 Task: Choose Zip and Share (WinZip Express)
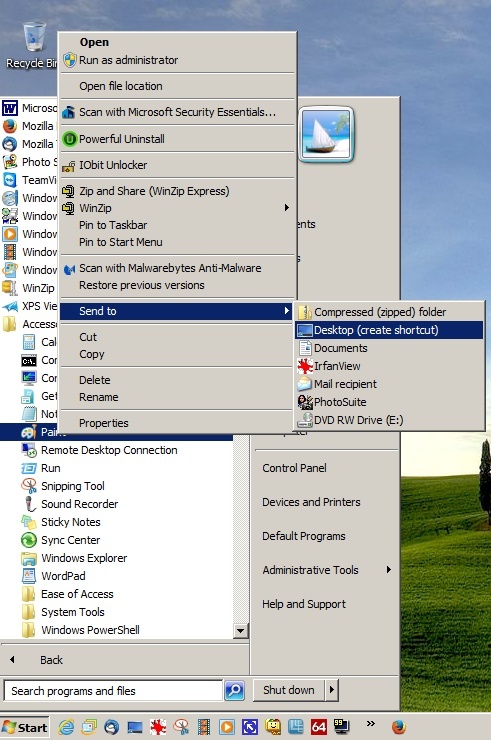tap(177, 191)
